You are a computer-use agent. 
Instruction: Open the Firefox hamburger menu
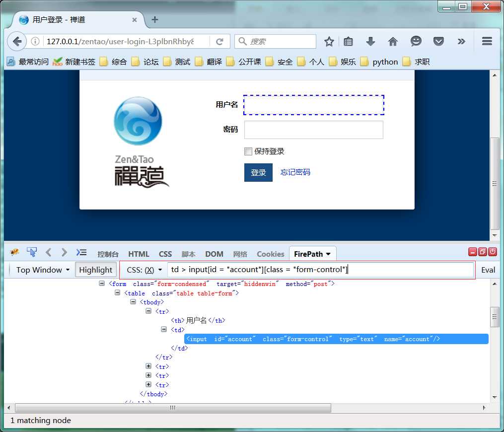487,41
